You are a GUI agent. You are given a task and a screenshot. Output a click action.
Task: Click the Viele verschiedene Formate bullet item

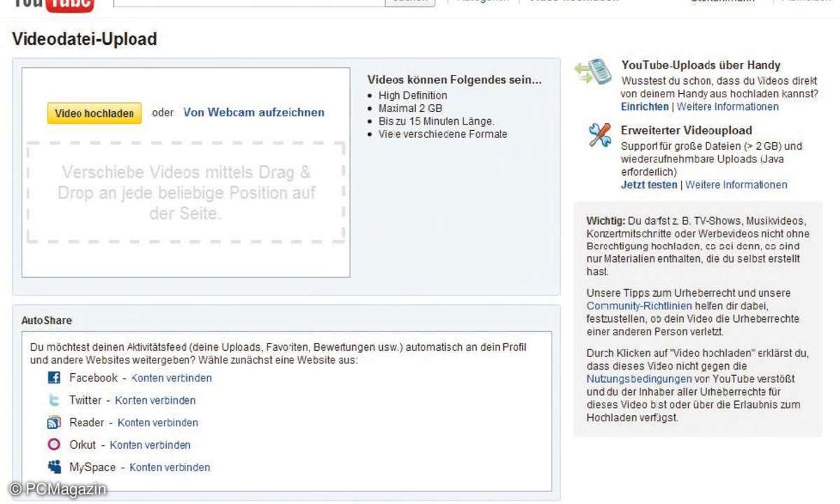coord(442,134)
